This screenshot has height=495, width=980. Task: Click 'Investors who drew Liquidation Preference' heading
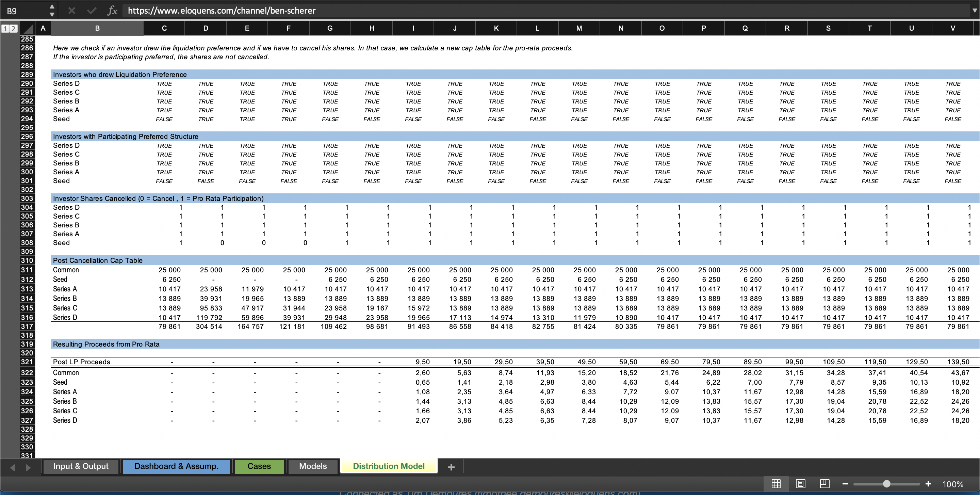click(120, 75)
